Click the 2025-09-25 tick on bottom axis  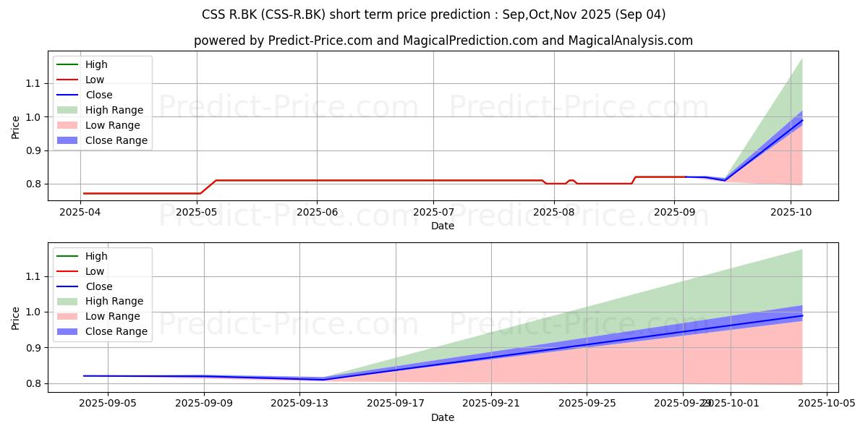click(x=587, y=404)
